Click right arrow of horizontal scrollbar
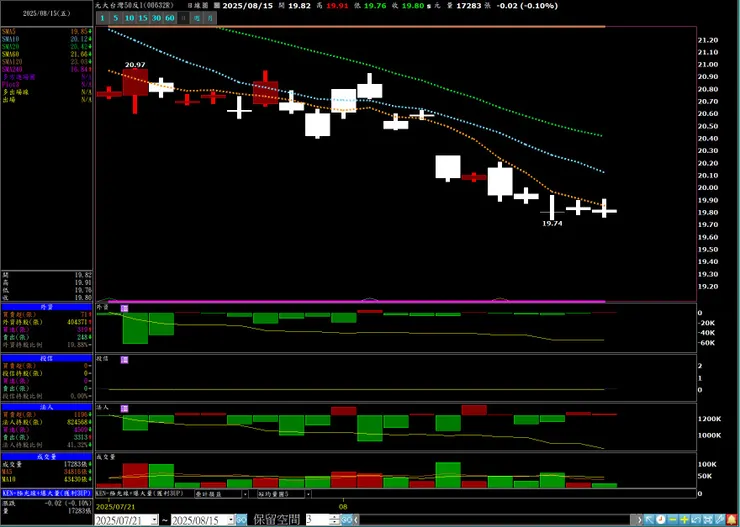 point(640,519)
